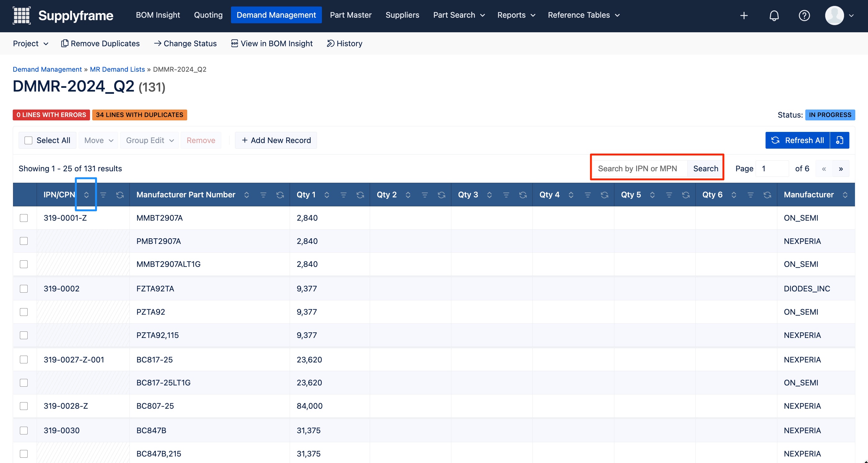Click the Page number input field
Viewport: 868px width, 463px height.
click(772, 169)
